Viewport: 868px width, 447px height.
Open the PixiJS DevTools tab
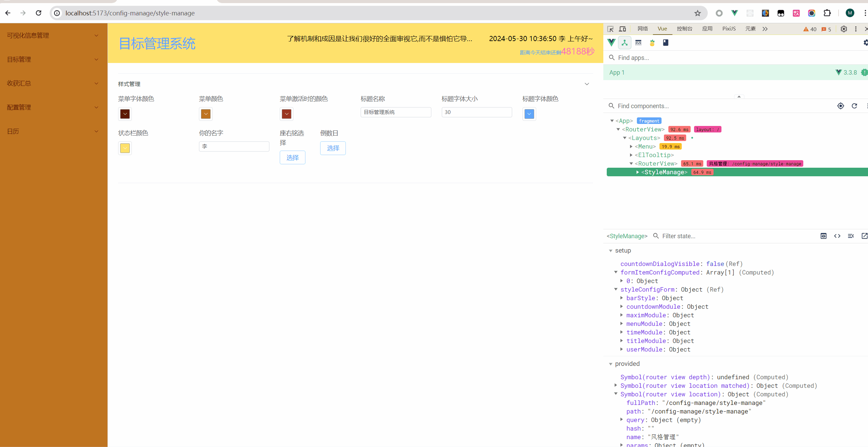tap(729, 29)
